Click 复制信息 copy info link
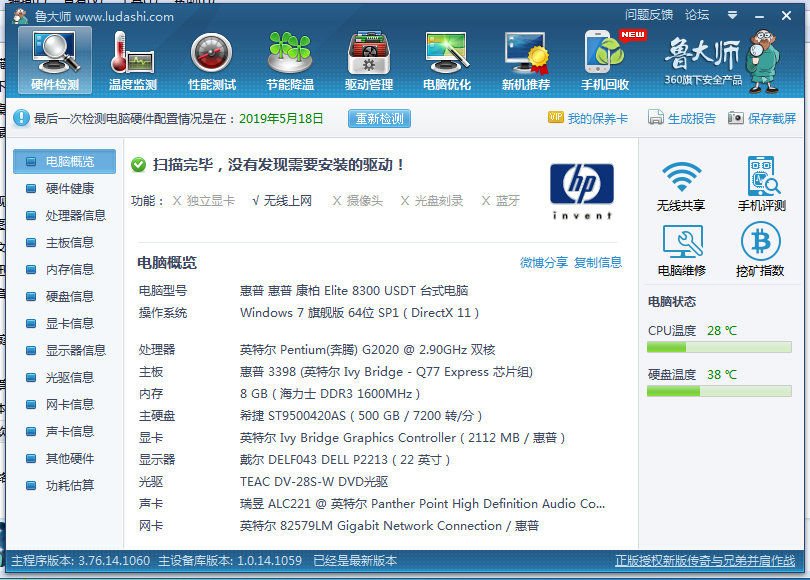 pyautogui.click(x=598, y=262)
